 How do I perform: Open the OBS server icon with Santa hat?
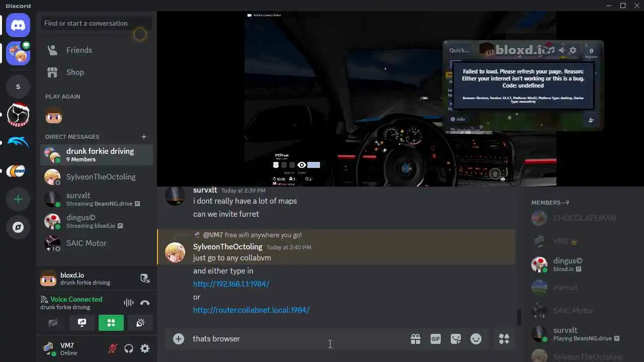point(18,114)
